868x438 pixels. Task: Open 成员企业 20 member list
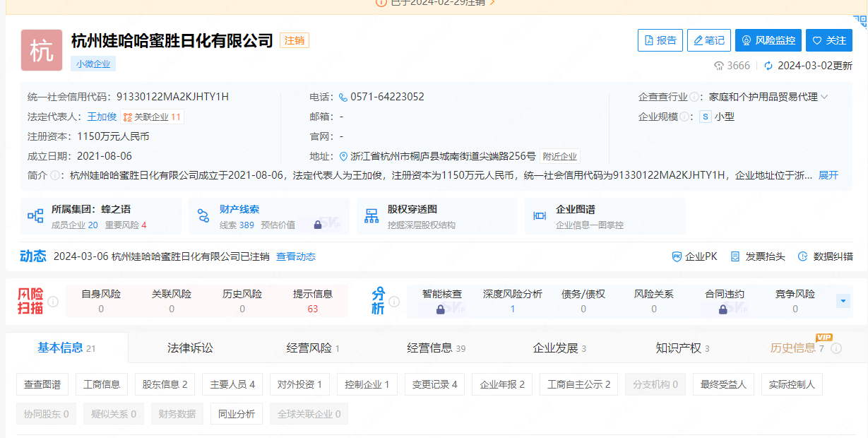pos(75,225)
